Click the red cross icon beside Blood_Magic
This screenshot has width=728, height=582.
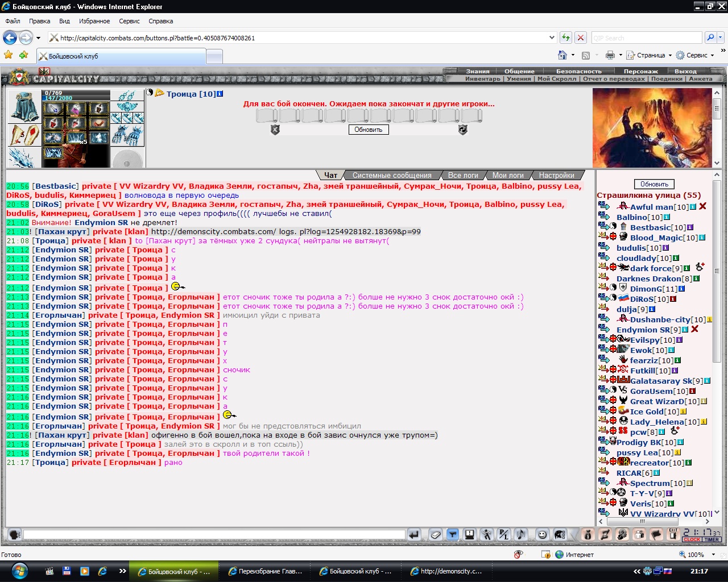tap(613, 237)
